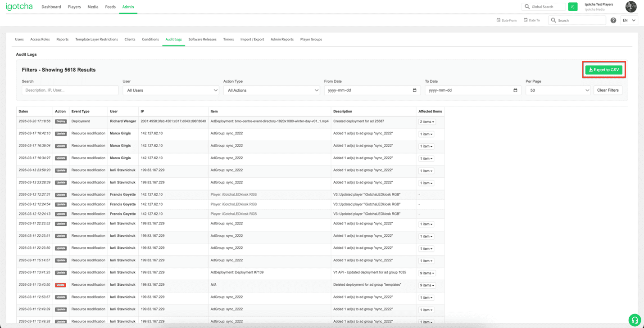644x328 pixels.
Task: Select the Access Roles tab
Action: [x=40, y=39]
